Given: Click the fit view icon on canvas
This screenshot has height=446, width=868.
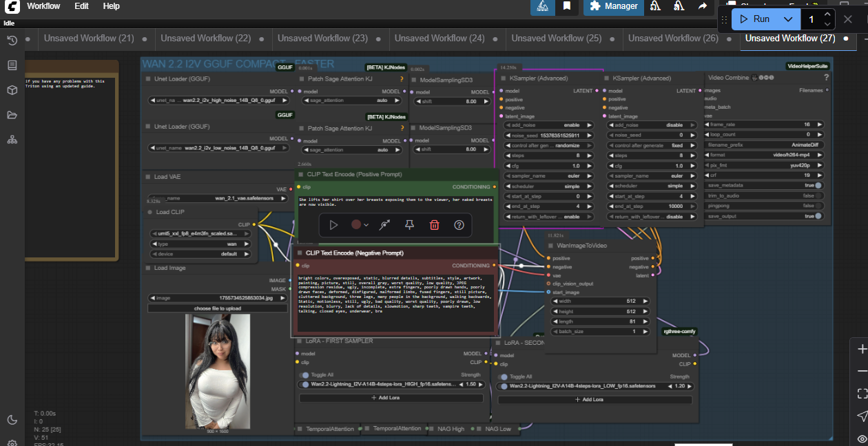Looking at the screenshot, I should coord(862,393).
